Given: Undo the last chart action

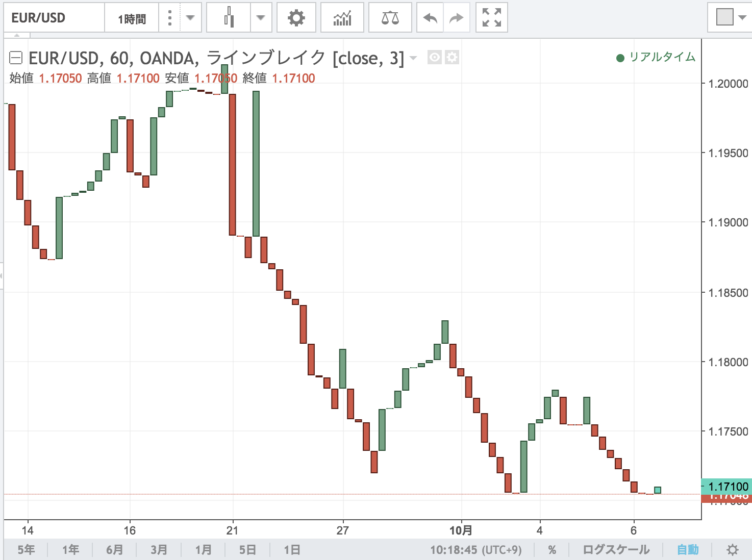Looking at the screenshot, I should (x=430, y=18).
